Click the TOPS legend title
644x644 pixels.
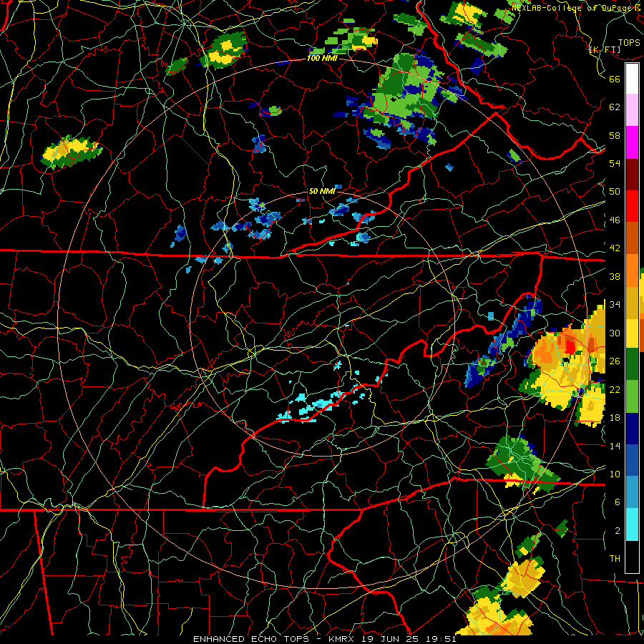(x=629, y=42)
